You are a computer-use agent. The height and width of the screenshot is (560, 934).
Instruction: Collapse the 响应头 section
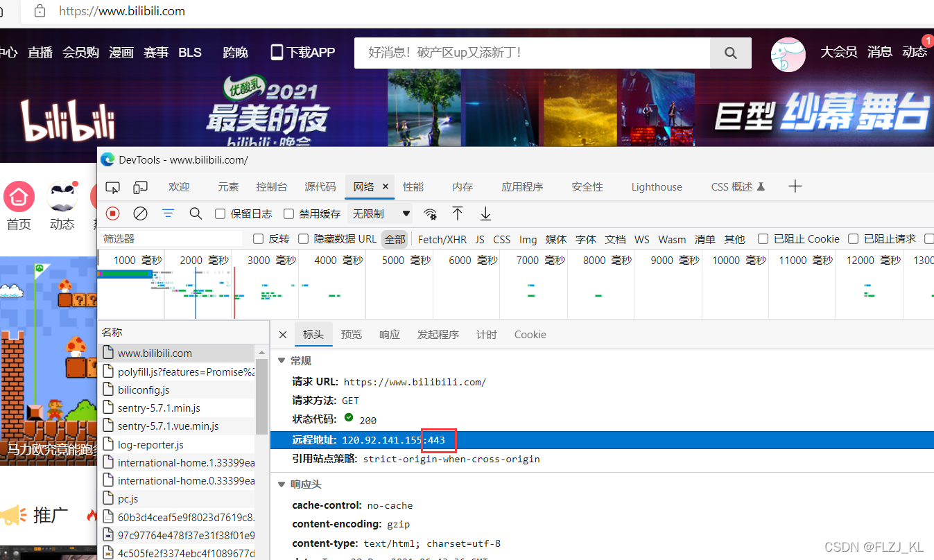282,484
